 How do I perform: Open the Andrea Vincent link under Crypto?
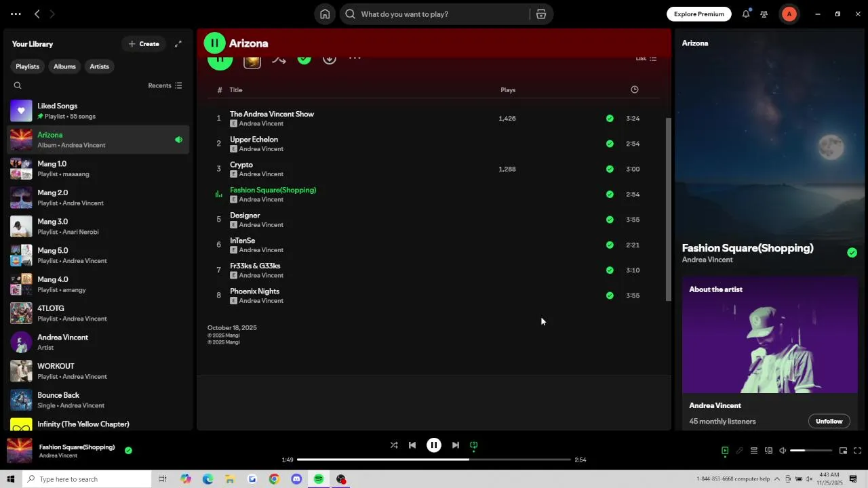pyautogui.click(x=261, y=174)
